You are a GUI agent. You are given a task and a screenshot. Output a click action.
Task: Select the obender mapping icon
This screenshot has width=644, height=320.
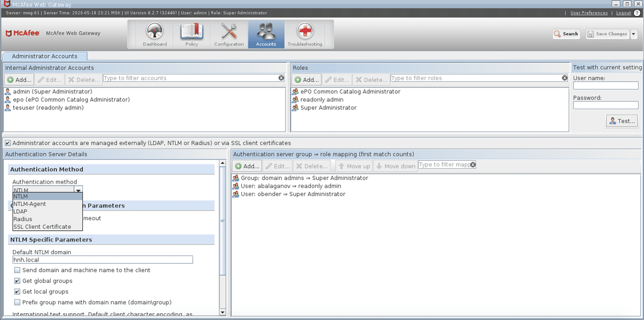pos(236,194)
